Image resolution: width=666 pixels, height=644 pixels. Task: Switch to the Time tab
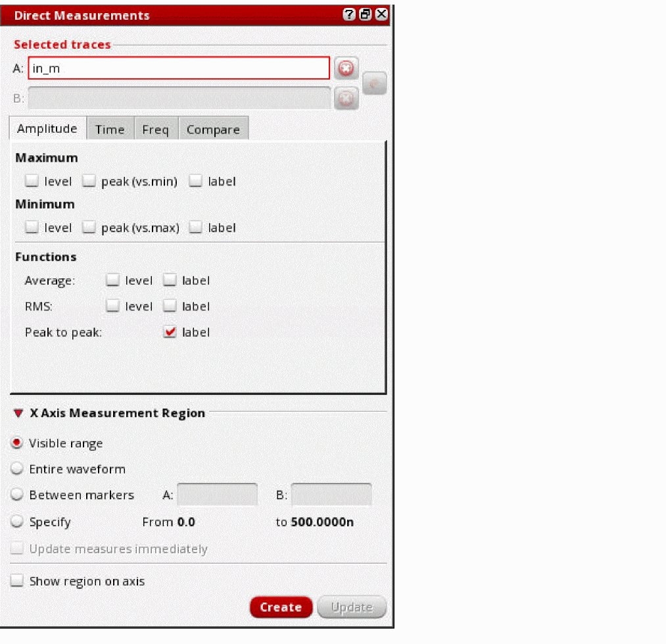[110, 130]
